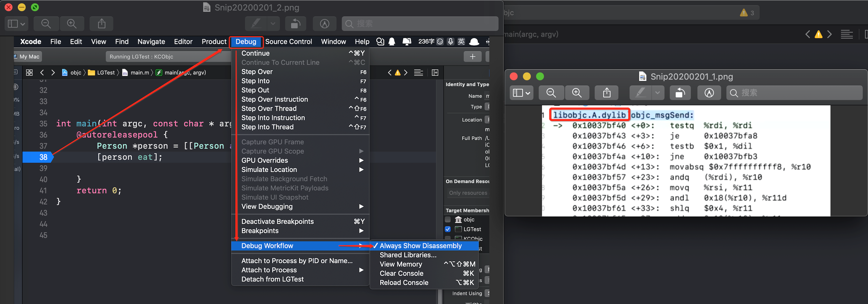Zoom in on the Snip20200201_2.png image
This screenshot has width=868, height=304.
(x=72, y=24)
